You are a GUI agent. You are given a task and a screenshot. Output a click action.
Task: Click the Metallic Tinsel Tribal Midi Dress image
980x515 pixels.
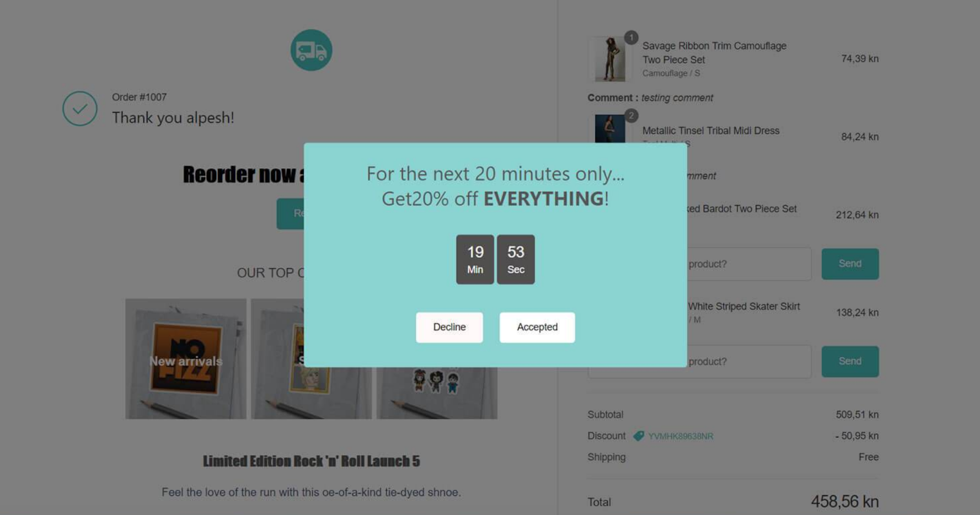(x=609, y=129)
